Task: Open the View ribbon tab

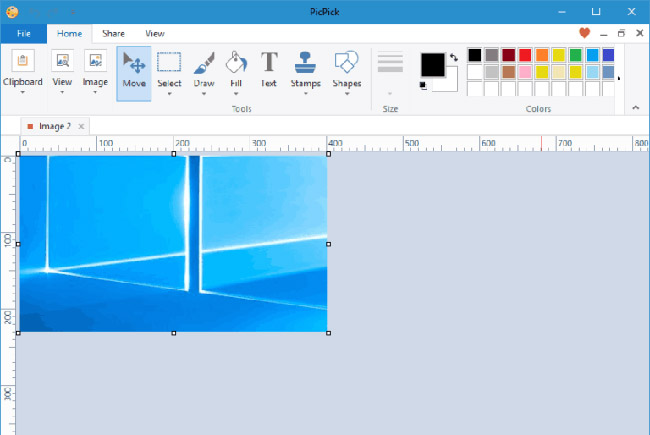Action: (155, 34)
